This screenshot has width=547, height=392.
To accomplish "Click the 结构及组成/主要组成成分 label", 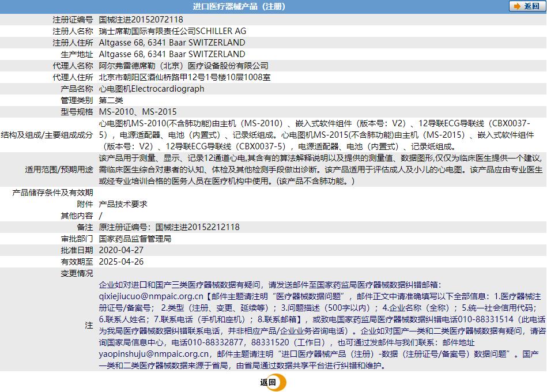I will 47,135.
